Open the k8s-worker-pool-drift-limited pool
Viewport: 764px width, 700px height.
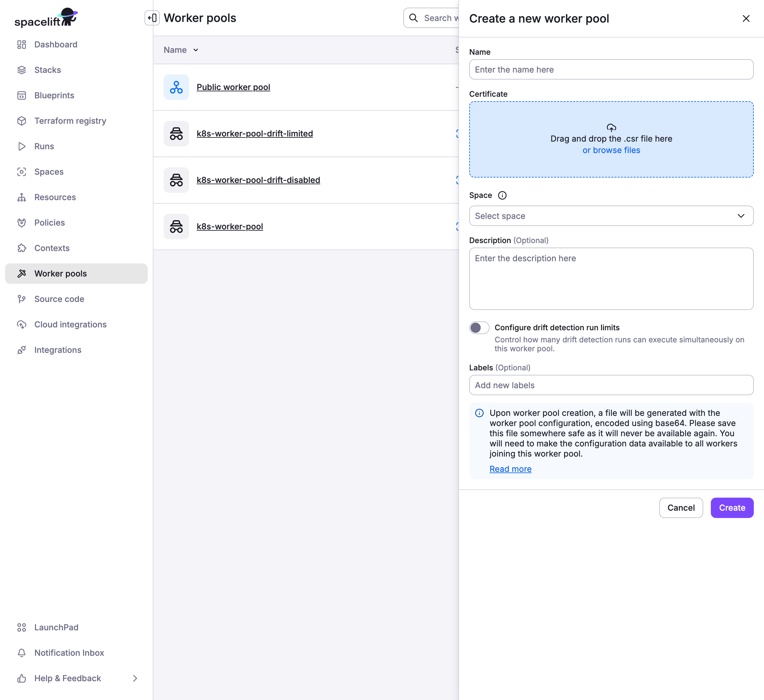click(255, 133)
